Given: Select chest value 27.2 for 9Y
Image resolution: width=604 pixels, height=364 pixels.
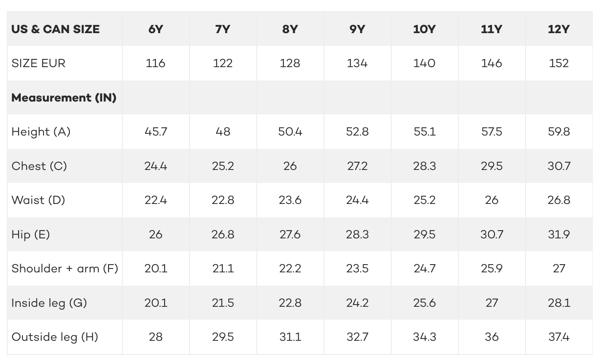Looking at the screenshot, I should click(357, 166).
